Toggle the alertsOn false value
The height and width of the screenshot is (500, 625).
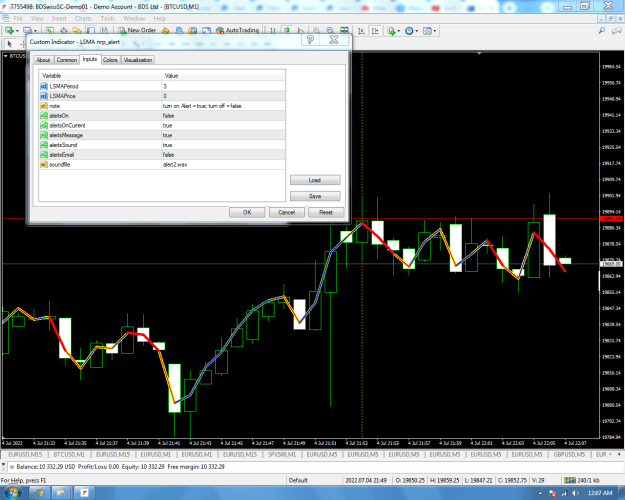(x=223, y=116)
